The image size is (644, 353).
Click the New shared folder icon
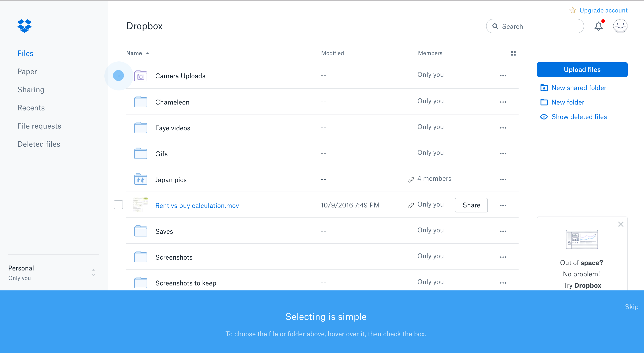tap(544, 88)
